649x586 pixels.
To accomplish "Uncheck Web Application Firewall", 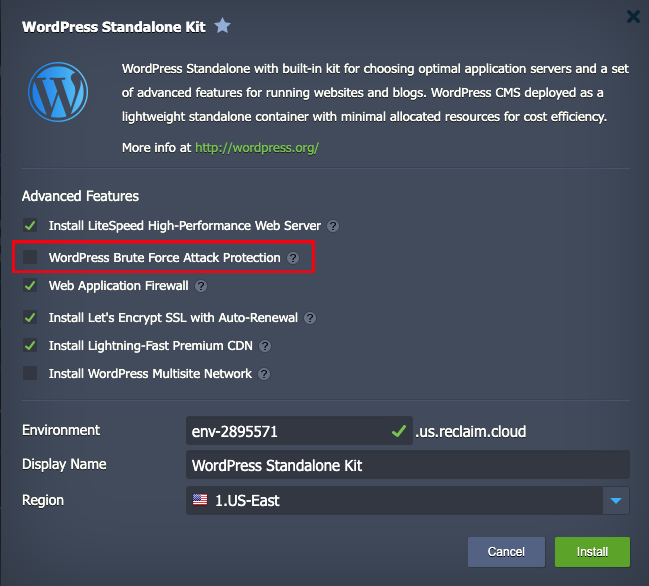I will click(x=30, y=286).
